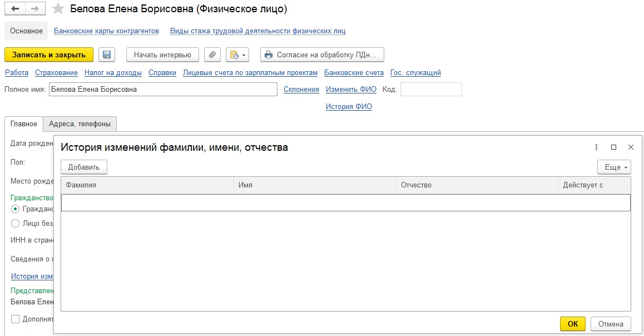This screenshot has width=644, height=336.
Task: Select the stateless person radio button
Action: (16, 224)
